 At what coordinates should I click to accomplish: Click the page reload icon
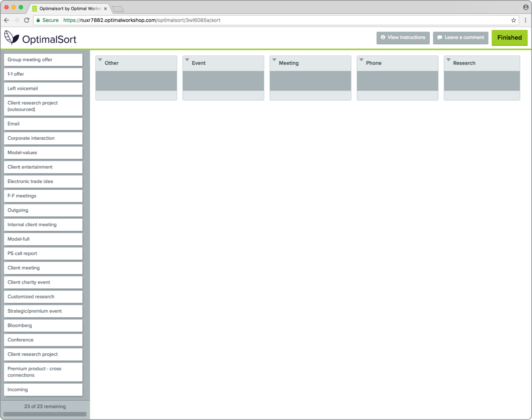(27, 20)
